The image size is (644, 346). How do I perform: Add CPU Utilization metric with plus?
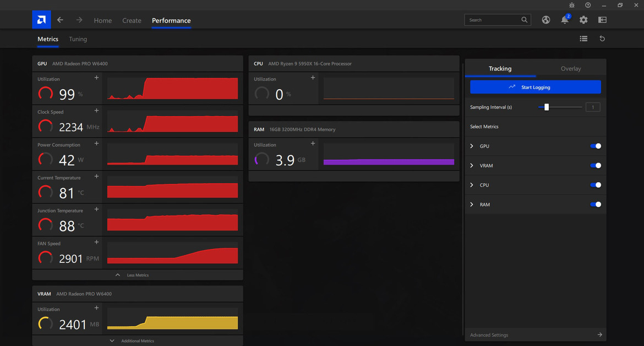313,78
